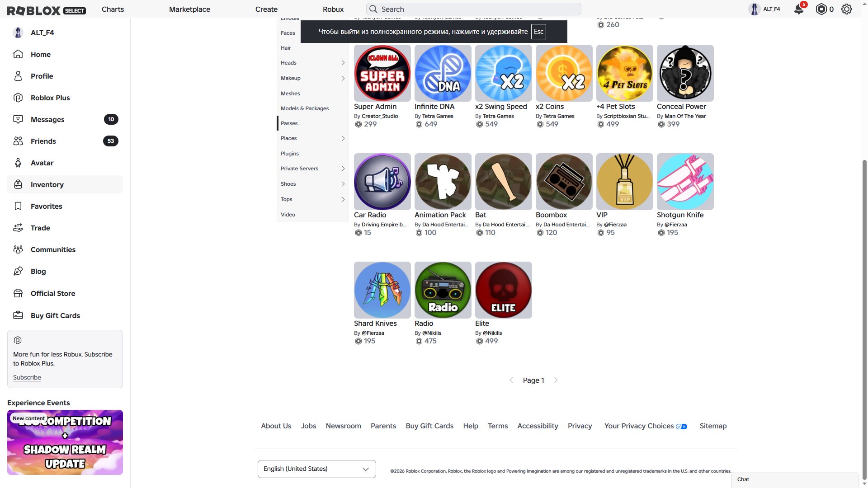This screenshot has width=868, height=488.
Task: Open the Friends sidebar link
Action: click(x=65, y=141)
